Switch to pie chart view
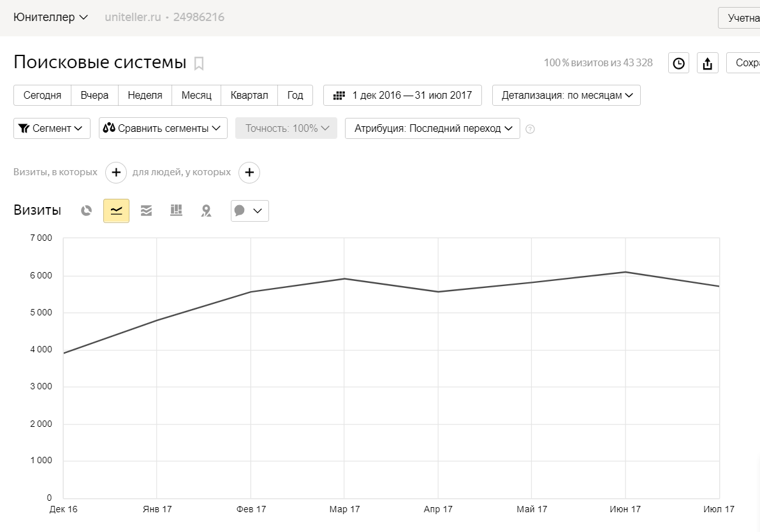The width and height of the screenshot is (760, 532). pos(86,211)
